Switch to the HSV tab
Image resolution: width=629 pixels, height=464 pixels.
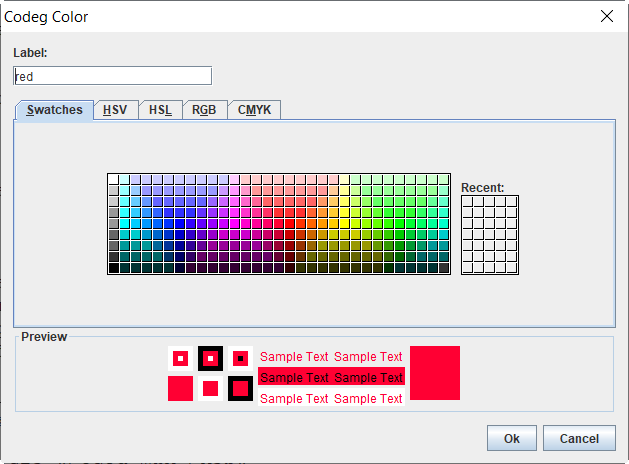pyautogui.click(x=115, y=110)
